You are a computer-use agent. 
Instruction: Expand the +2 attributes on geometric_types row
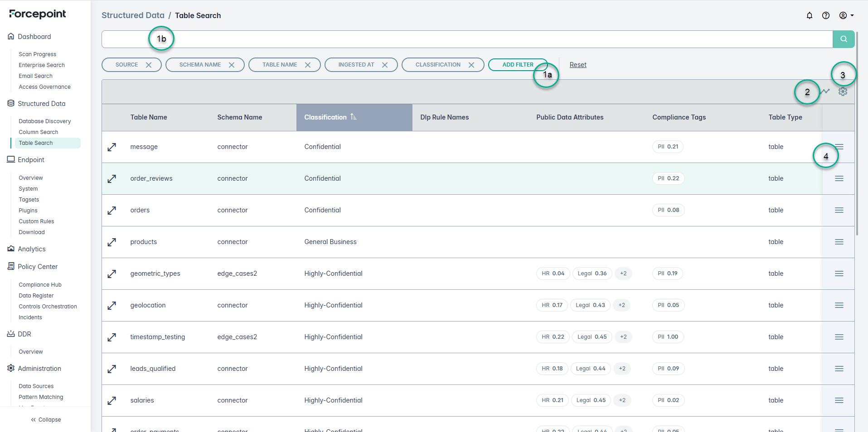[623, 274]
